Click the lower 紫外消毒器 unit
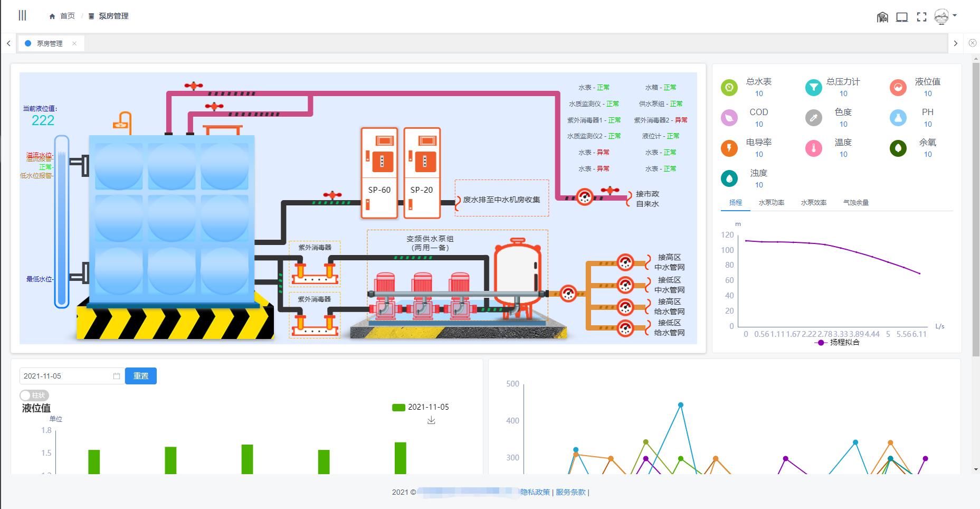Viewport: 980px width, 509px height. coord(315,315)
